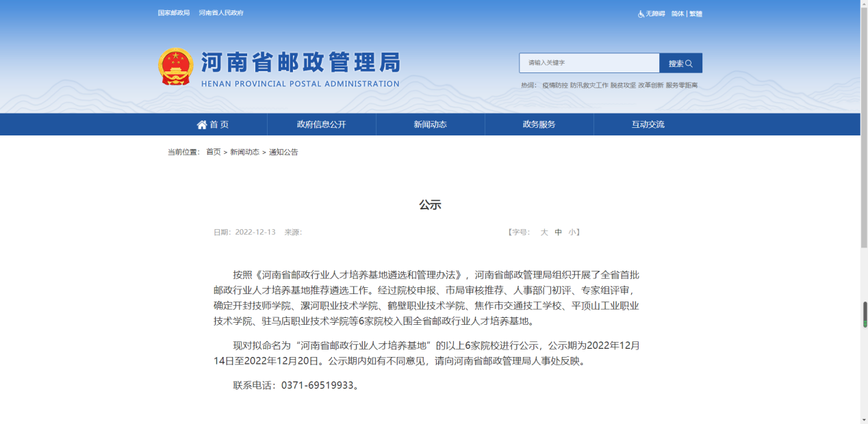Click the scrollbar down arrow
Viewport: 868px width, 424px height.
click(x=864, y=419)
